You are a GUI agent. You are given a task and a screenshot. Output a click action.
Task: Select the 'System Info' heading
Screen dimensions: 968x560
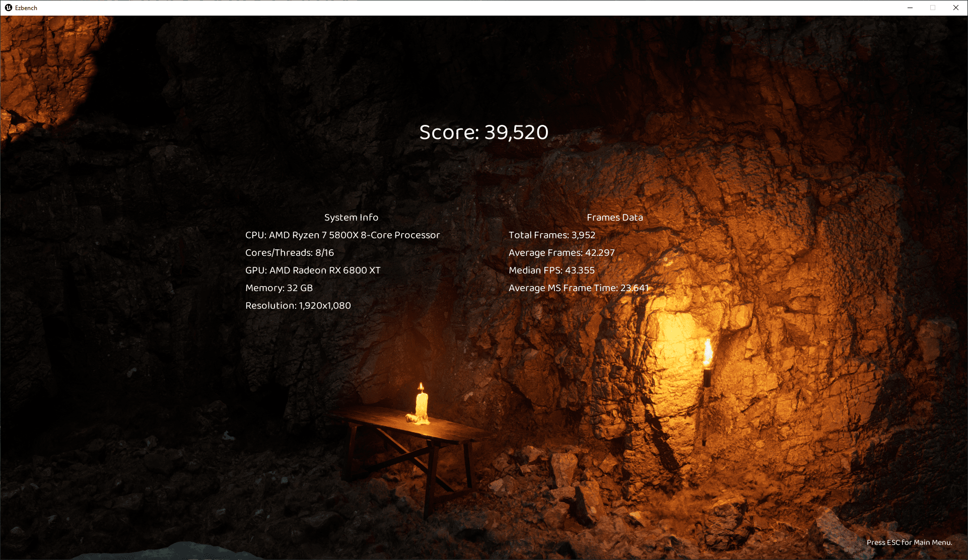[x=351, y=217]
